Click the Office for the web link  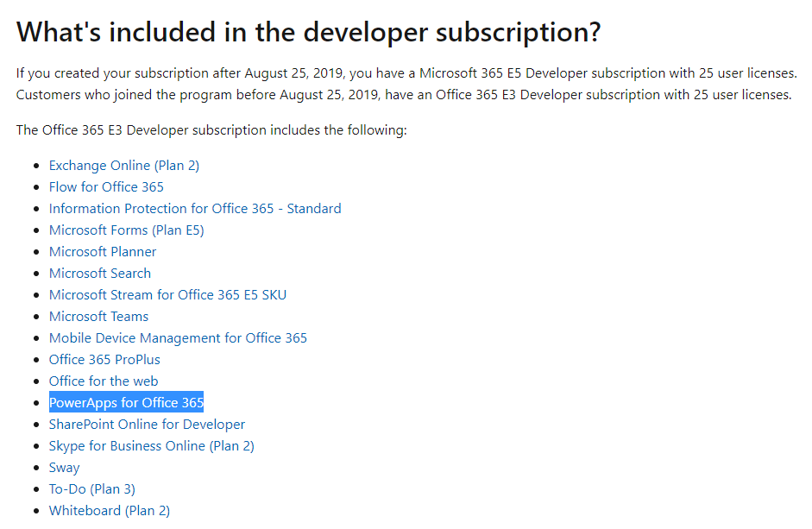(x=103, y=381)
